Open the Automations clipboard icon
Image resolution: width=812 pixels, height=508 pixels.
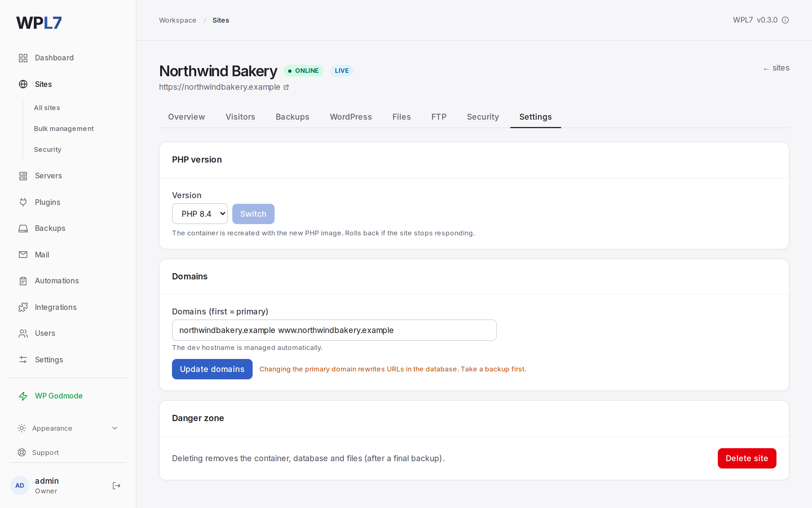(23, 281)
